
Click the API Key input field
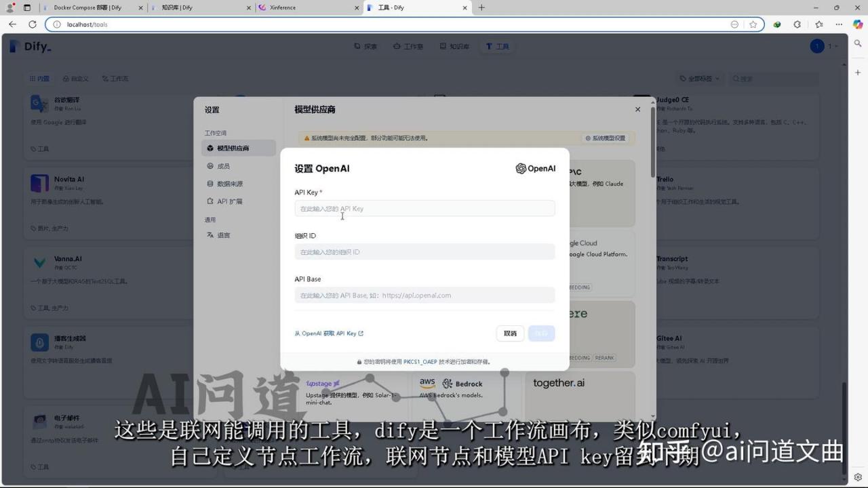(x=425, y=209)
